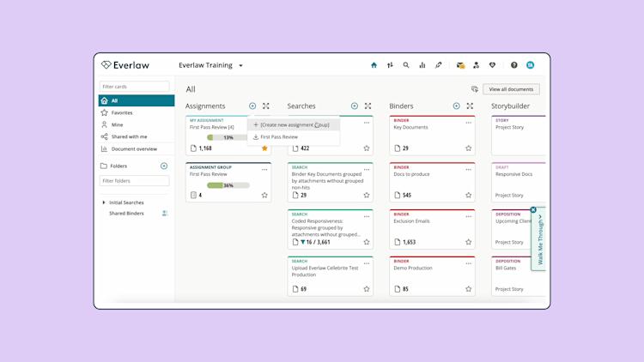Add new item in Assignments column
Viewport: 644px width, 362px height.
click(252, 106)
